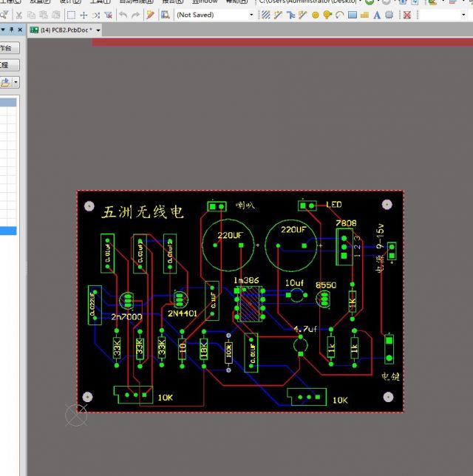This screenshot has width=473, height=476.
Task: Choose the Place Via tool
Action: (327, 15)
